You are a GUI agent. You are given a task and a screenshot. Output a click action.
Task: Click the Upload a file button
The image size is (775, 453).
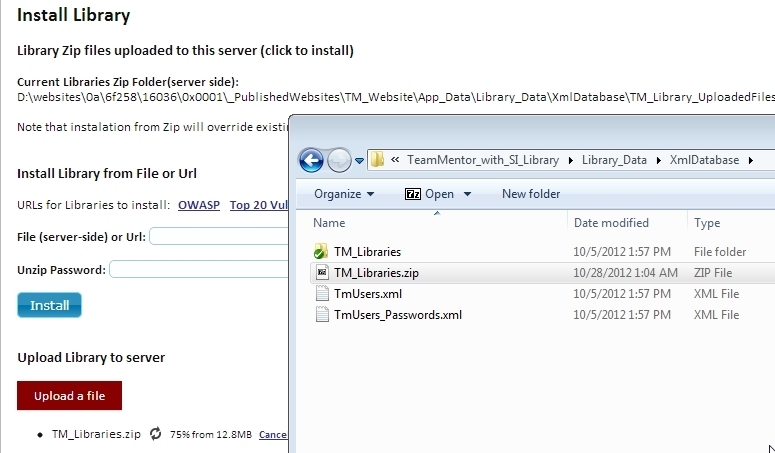click(69, 396)
